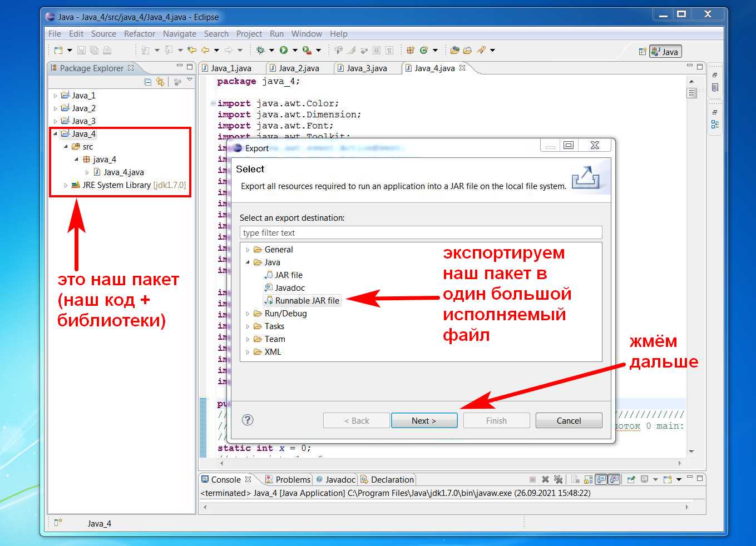Click the type filter text field
This screenshot has width=756, height=546.
point(421,232)
